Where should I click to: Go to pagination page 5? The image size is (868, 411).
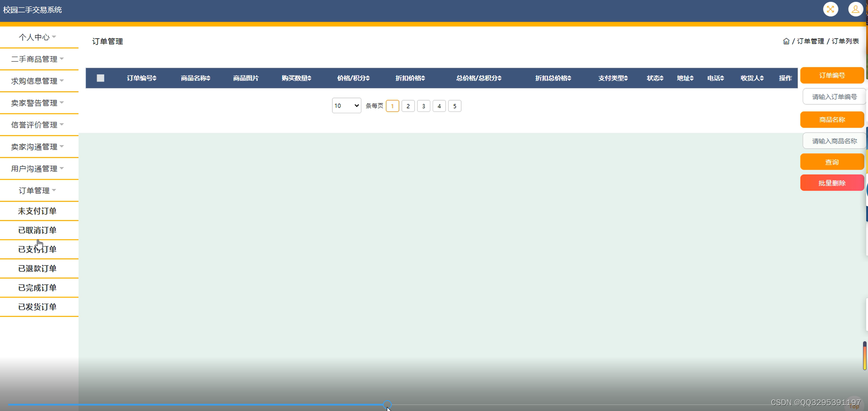tap(454, 106)
